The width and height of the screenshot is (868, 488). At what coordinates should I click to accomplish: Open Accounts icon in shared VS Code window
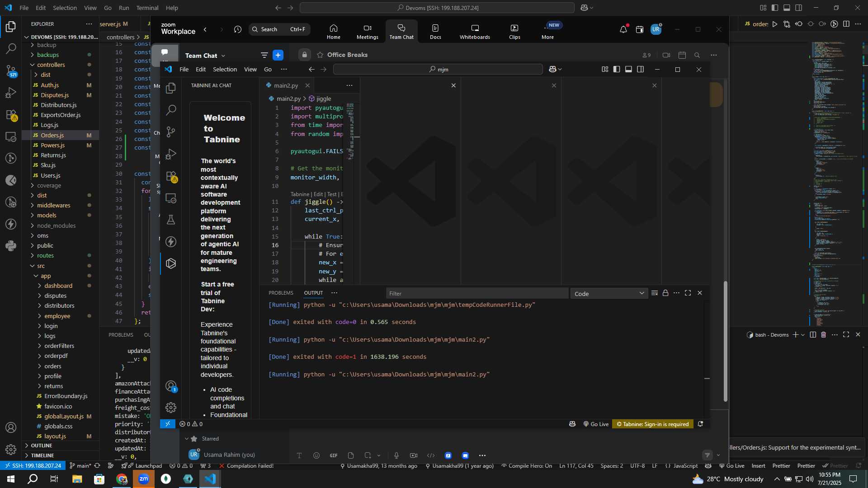coord(171,386)
